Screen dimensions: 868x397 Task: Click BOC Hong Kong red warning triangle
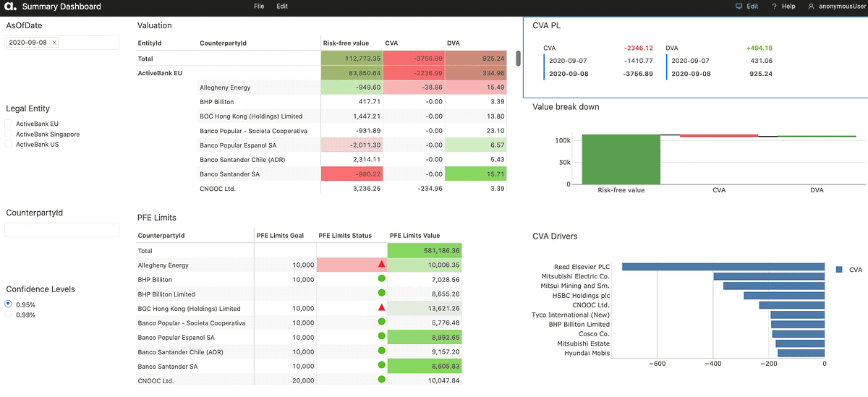(x=381, y=308)
